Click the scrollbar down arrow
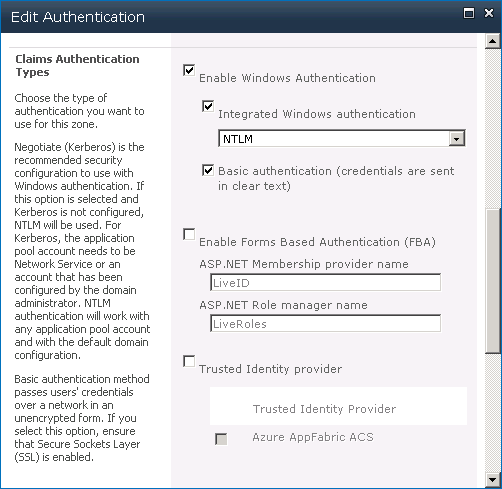 pos(492,480)
